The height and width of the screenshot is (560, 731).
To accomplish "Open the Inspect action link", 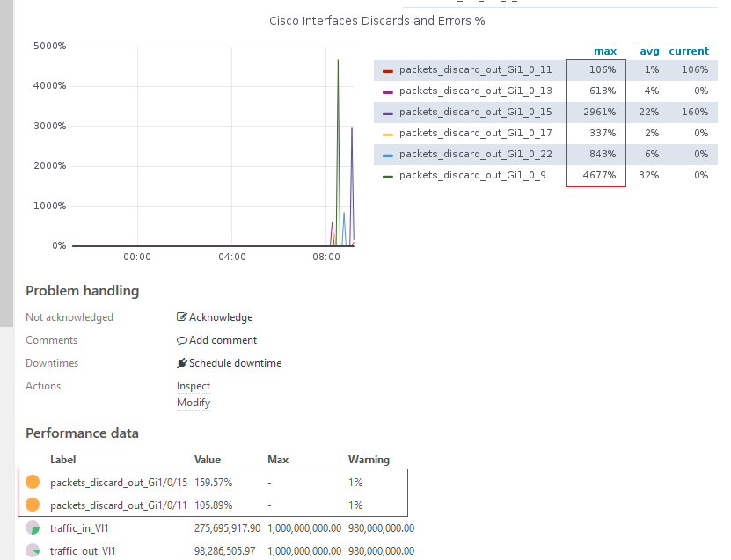I will pyautogui.click(x=193, y=385).
